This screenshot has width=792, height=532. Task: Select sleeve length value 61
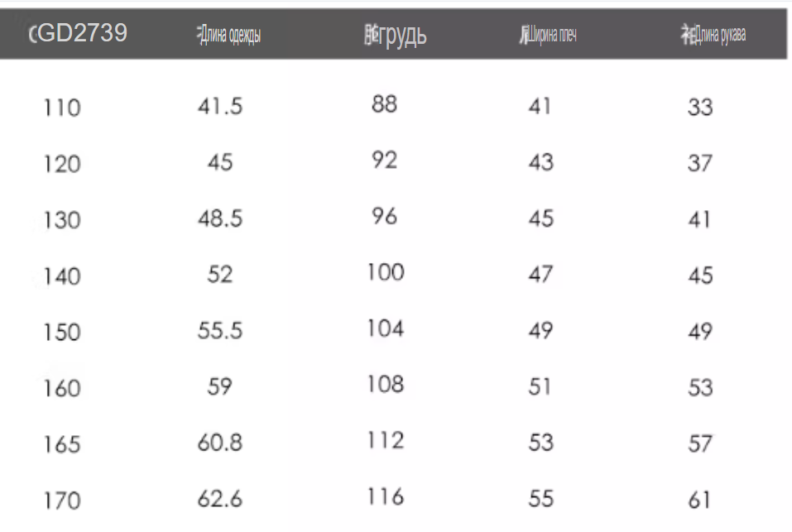click(x=699, y=501)
